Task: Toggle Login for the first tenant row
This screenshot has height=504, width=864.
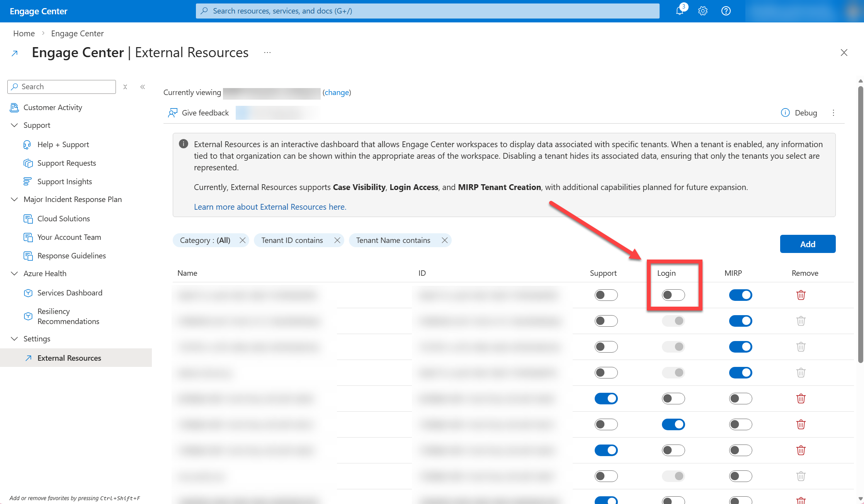Action: click(x=674, y=295)
